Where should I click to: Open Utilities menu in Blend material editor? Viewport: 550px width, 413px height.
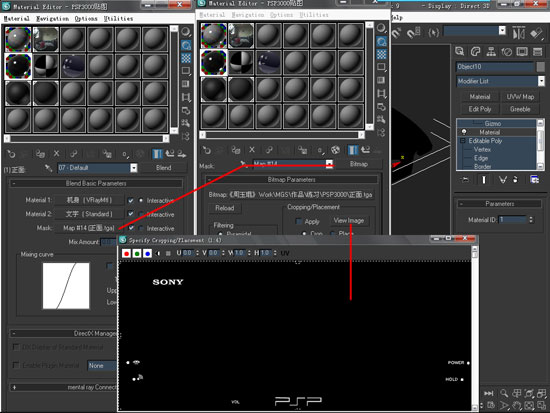click(118, 19)
